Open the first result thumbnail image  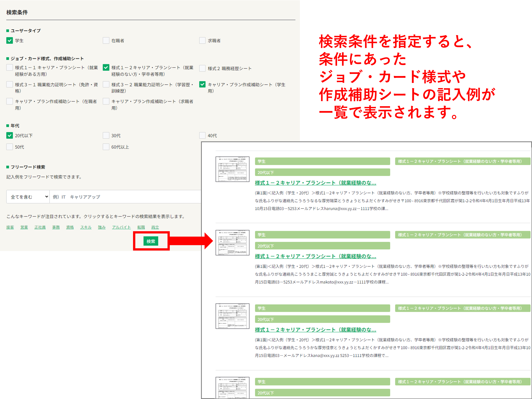click(x=232, y=169)
